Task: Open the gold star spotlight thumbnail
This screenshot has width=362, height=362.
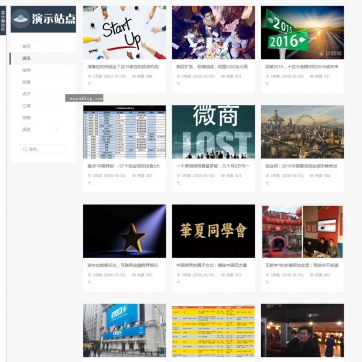Action: (124, 231)
